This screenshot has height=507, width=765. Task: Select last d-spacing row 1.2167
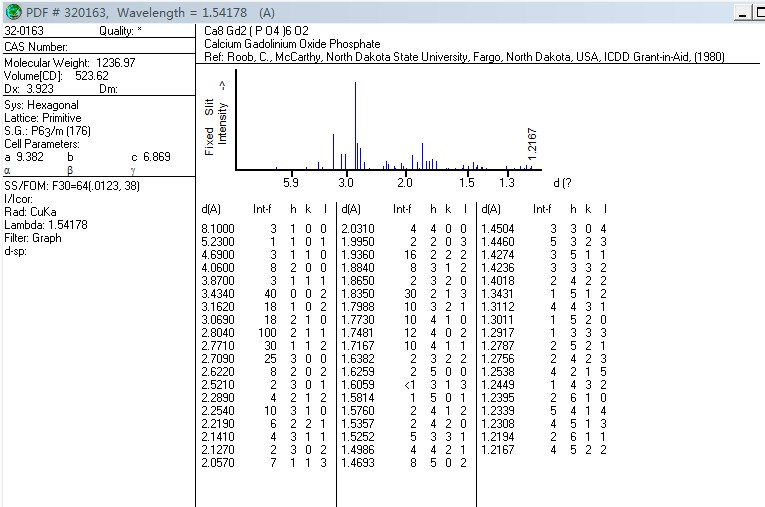coord(544,450)
